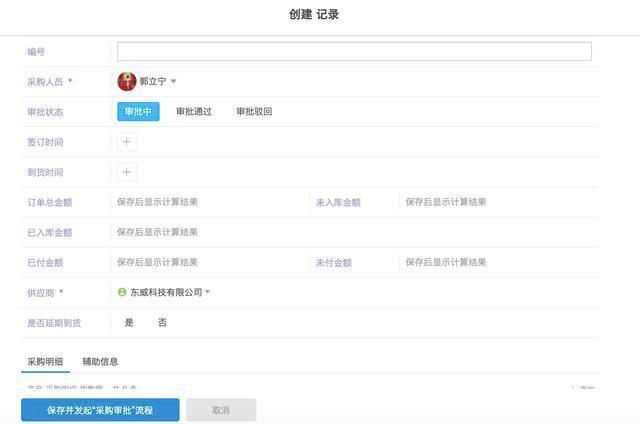640x424 pixels.
Task: Click 保存并发起"采购审批"流程 button
Action: pos(100,410)
